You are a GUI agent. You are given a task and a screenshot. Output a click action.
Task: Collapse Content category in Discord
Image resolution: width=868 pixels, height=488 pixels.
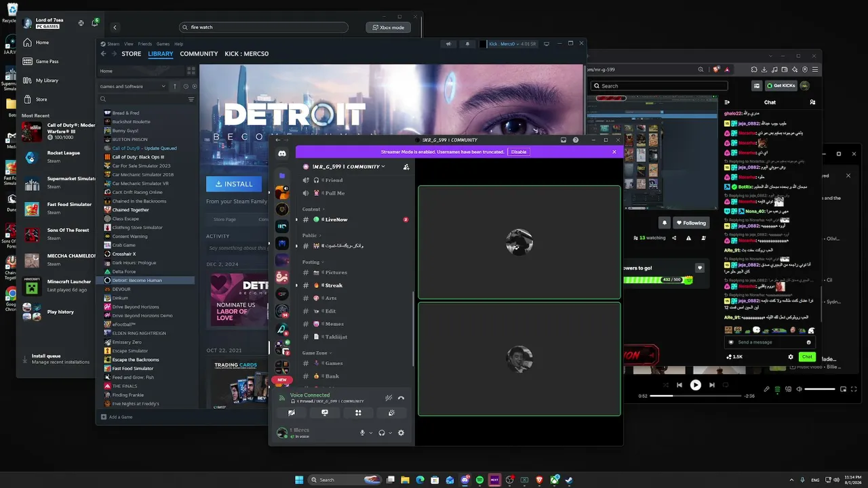click(313, 209)
